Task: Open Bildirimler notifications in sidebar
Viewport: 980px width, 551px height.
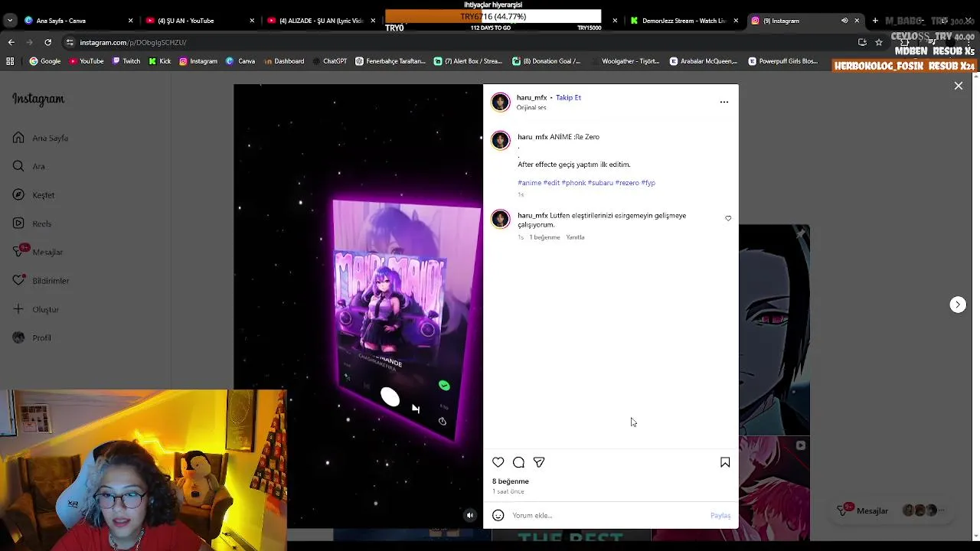Action: click(41, 281)
